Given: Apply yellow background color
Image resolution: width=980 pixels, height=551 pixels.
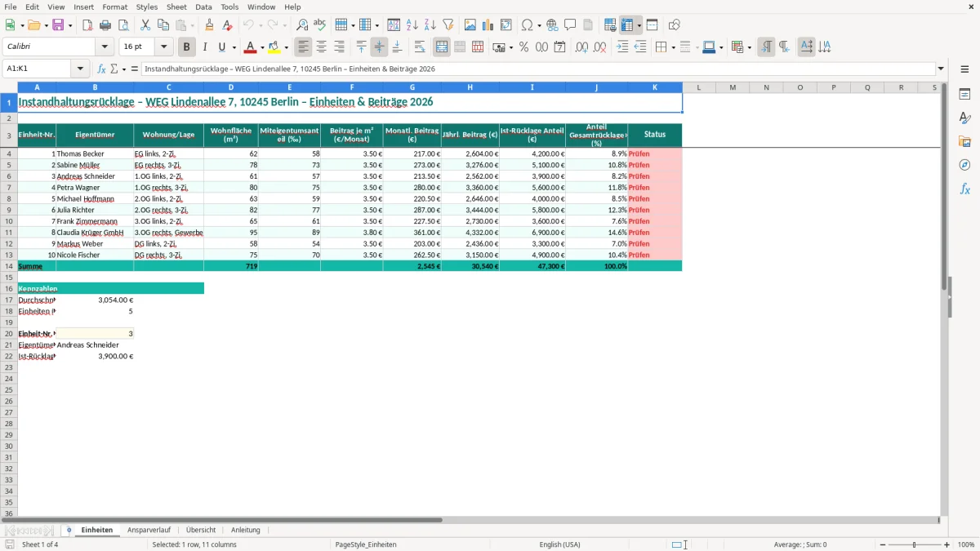Looking at the screenshot, I should pyautogui.click(x=274, y=47).
